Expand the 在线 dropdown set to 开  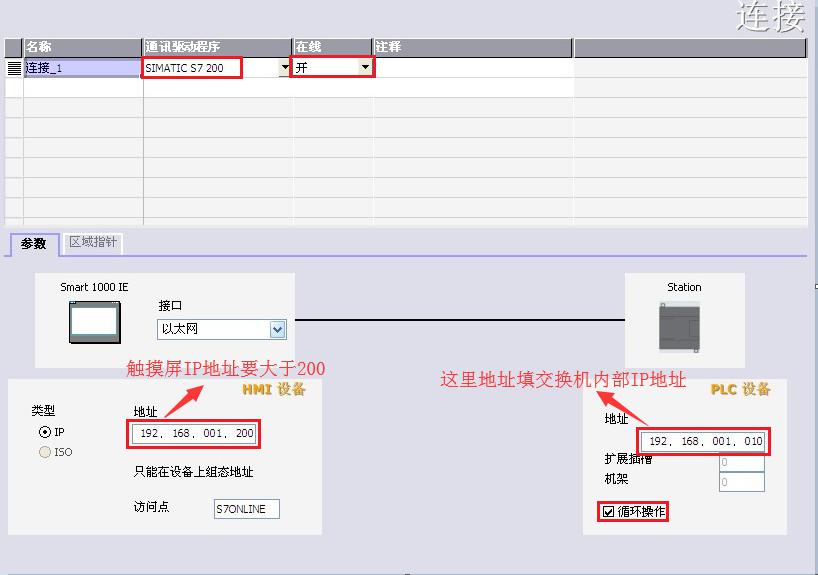(365, 68)
